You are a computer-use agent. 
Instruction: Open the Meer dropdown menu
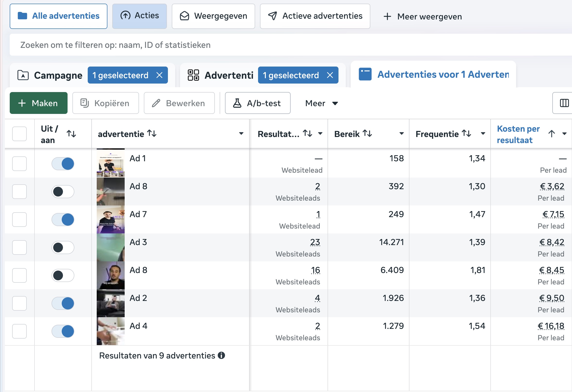[x=321, y=103]
